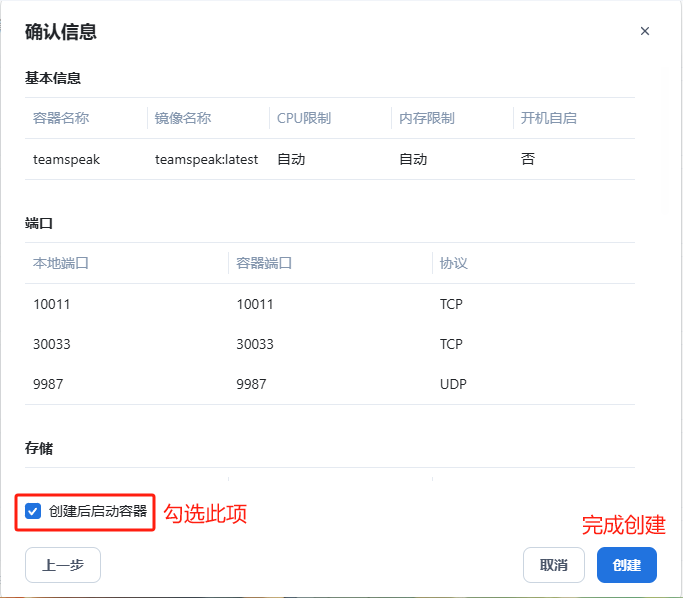The image size is (683, 598).
Task: Click the 存储 section heading
Action: coord(39,448)
